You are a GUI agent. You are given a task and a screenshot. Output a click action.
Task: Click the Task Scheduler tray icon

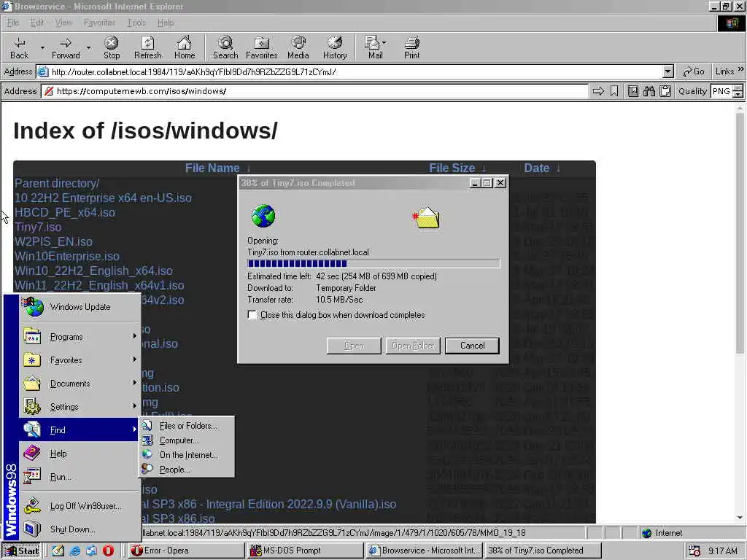pos(694,551)
